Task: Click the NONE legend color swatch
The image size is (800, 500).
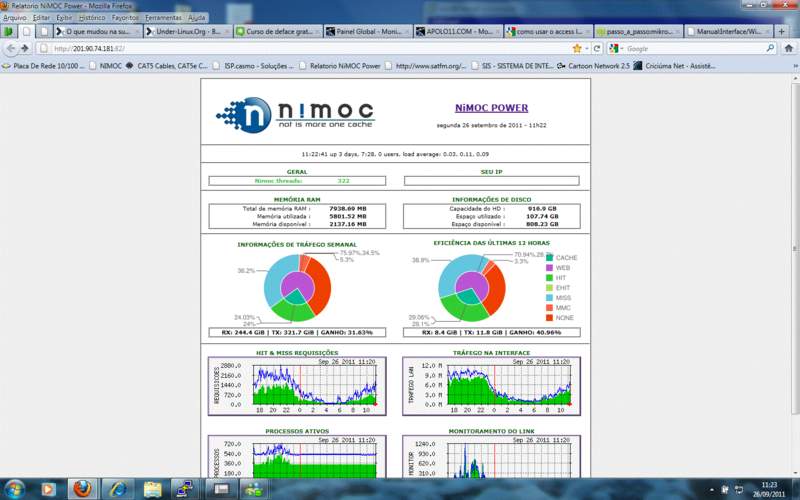Action: (x=549, y=317)
